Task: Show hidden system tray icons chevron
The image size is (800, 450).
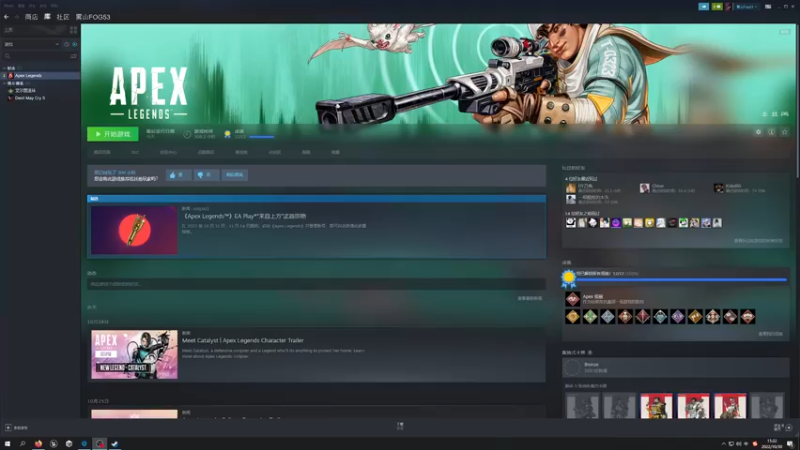Action: [723, 444]
